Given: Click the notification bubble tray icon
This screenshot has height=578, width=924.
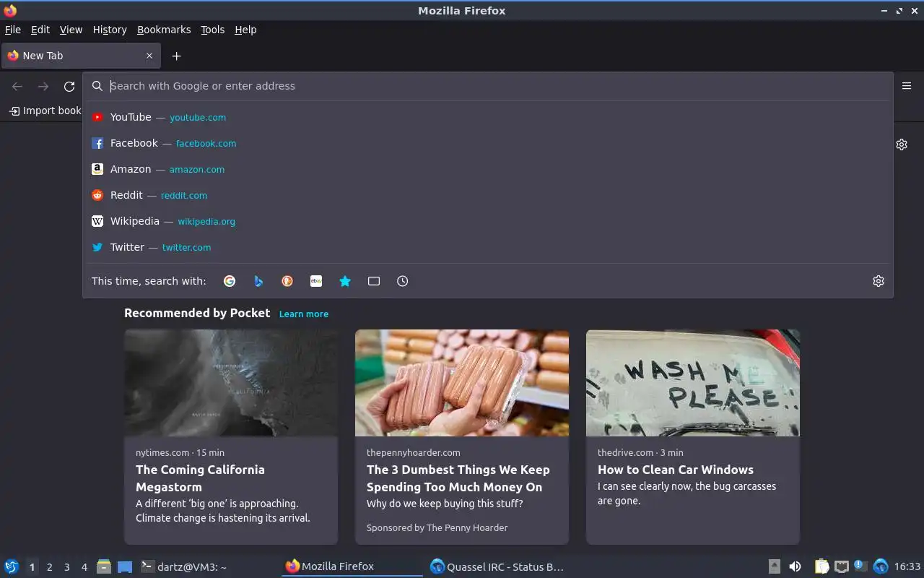Looking at the screenshot, I should pos(860,566).
